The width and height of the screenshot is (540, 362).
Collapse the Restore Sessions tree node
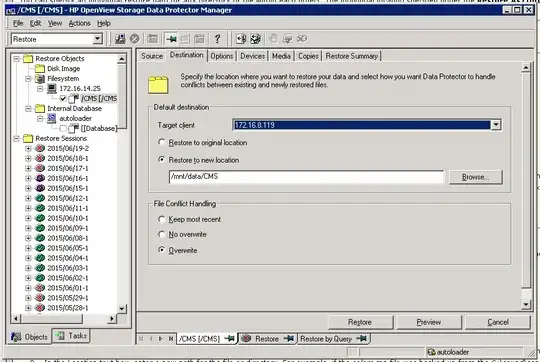pyautogui.click(x=16, y=138)
